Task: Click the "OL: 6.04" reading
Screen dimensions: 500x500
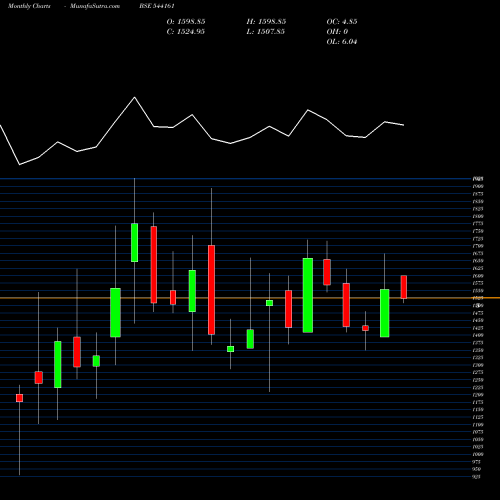Action: pos(342,42)
